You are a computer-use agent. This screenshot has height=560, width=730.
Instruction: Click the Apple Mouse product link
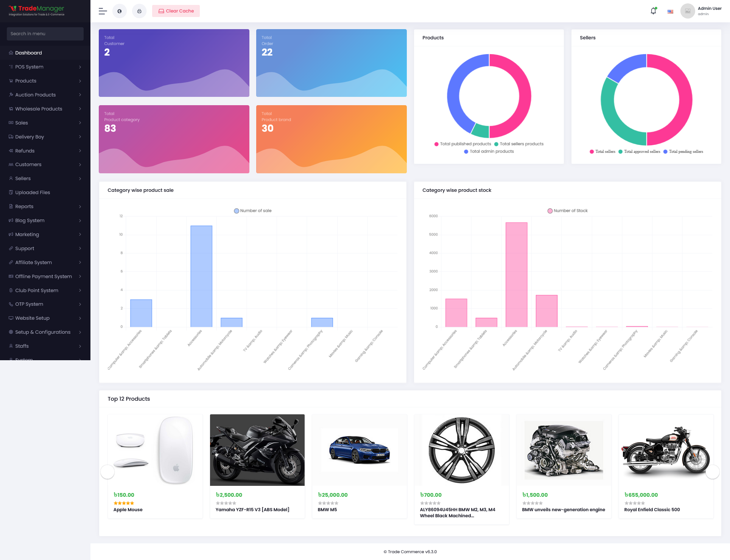pos(128,510)
